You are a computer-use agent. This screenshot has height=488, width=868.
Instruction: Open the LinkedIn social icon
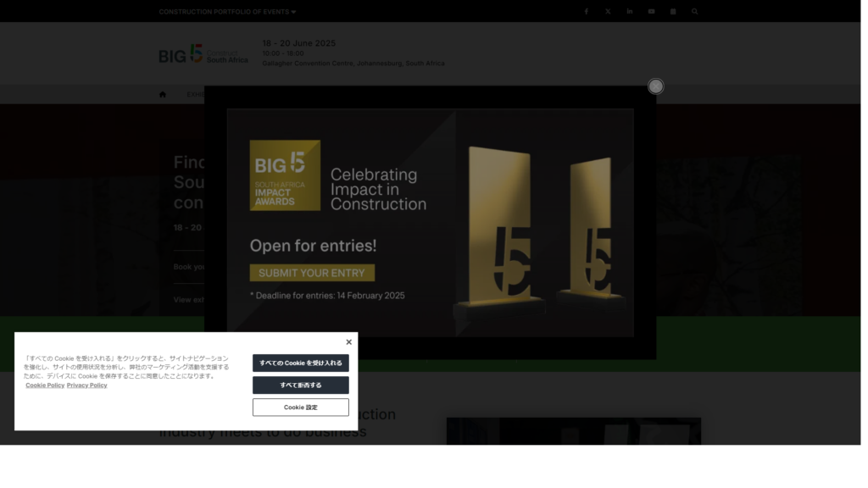630,12
